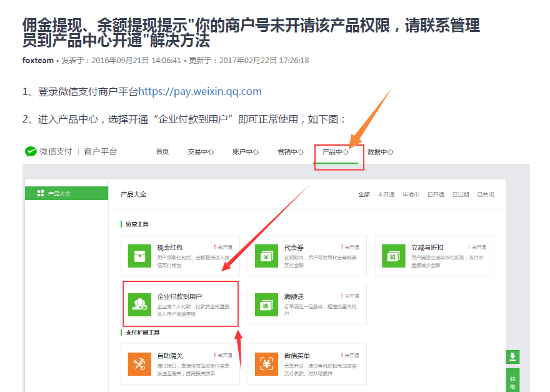Open the 满额送 green icon

coord(267,304)
